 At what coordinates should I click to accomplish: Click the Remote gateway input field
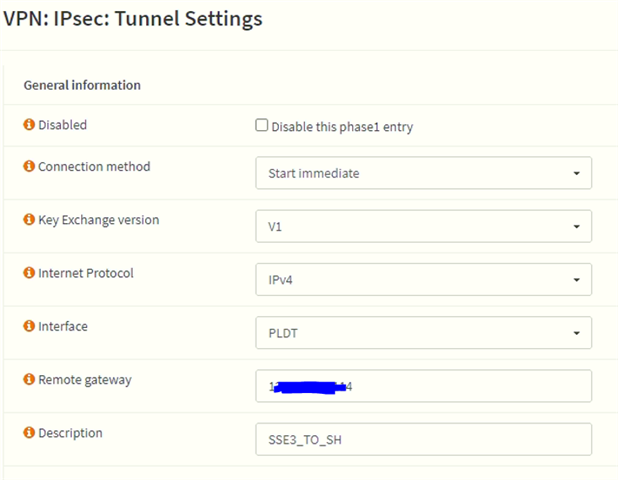click(x=423, y=386)
